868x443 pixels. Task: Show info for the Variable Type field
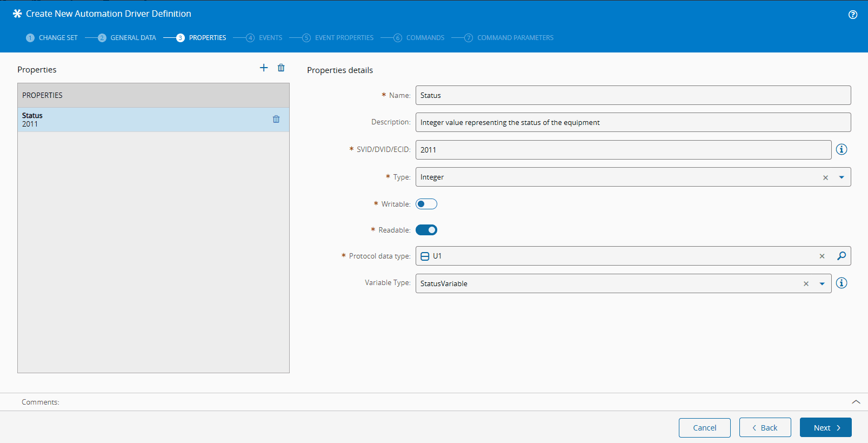[842, 283]
